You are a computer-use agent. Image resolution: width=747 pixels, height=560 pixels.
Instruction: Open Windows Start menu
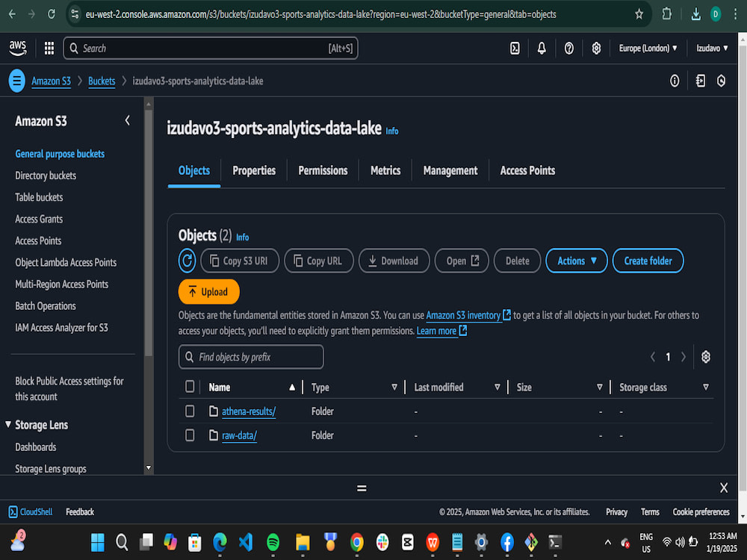(x=97, y=542)
